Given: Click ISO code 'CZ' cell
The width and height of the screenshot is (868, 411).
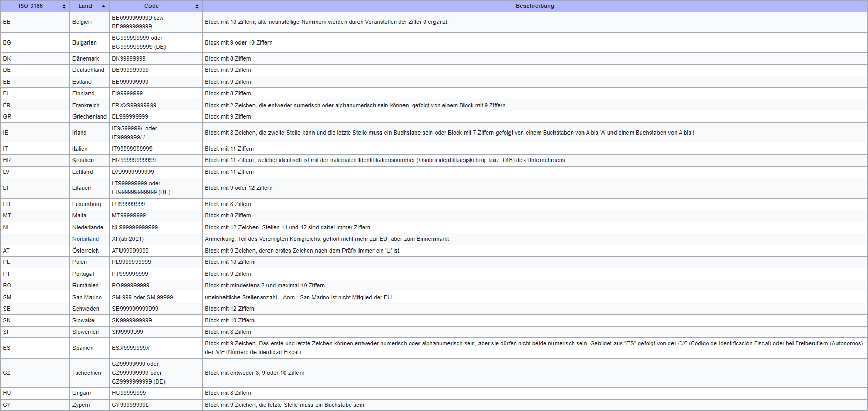Looking at the screenshot, I should pyautogui.click(x=35, y=373).
